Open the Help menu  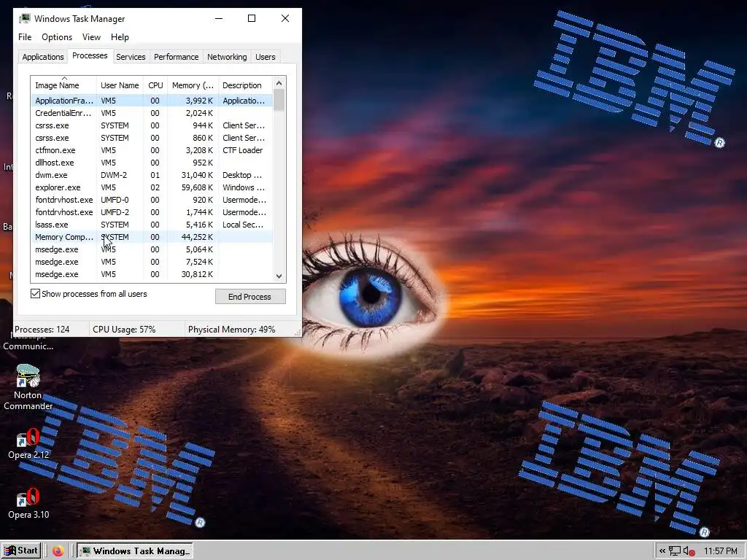click(120, 37)
